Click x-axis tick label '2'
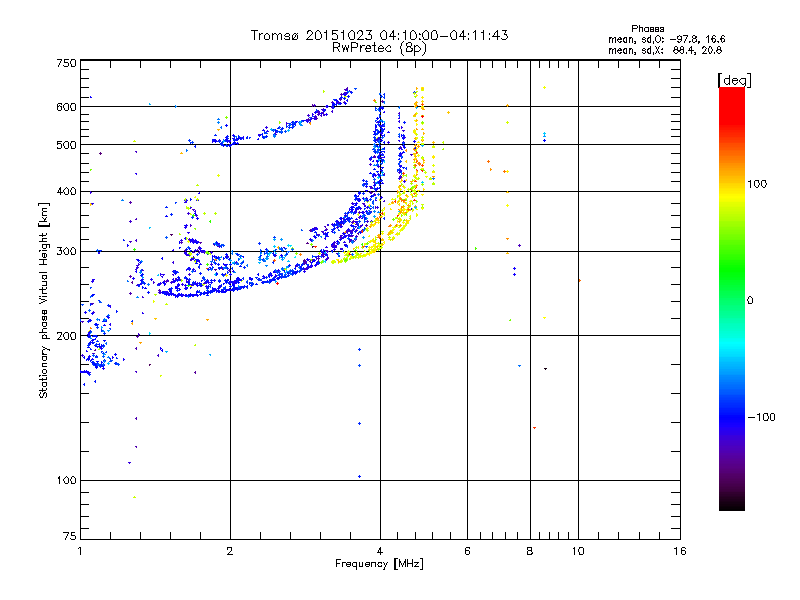The width and height of the screenshot is (800, 600). [x=230, y=551]
